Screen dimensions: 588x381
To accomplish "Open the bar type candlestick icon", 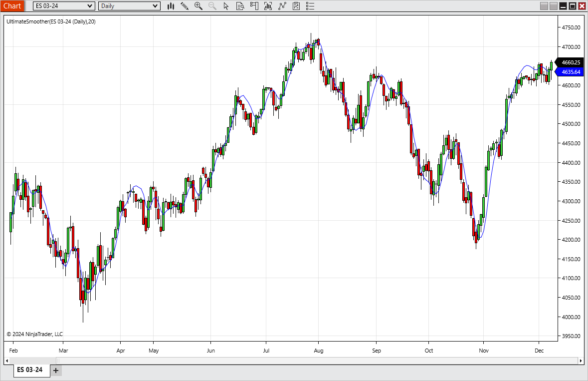I will pyautogui.click(x=171, y=6).
